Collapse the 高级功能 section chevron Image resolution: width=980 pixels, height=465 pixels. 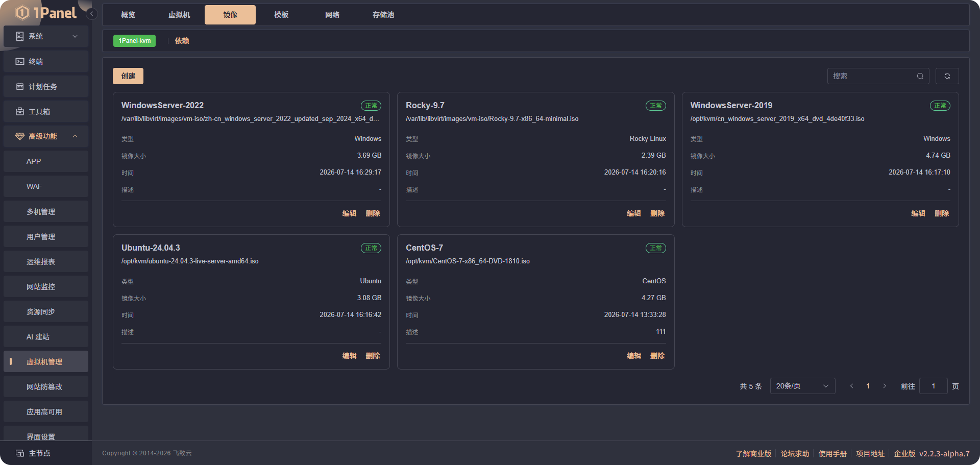pyautogui.click(x=75, y=136)
